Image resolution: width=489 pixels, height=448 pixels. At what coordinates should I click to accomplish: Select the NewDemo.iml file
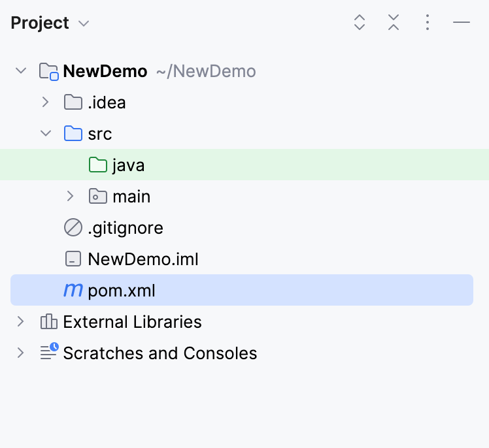pyautogui.click(x=143, y=259)
